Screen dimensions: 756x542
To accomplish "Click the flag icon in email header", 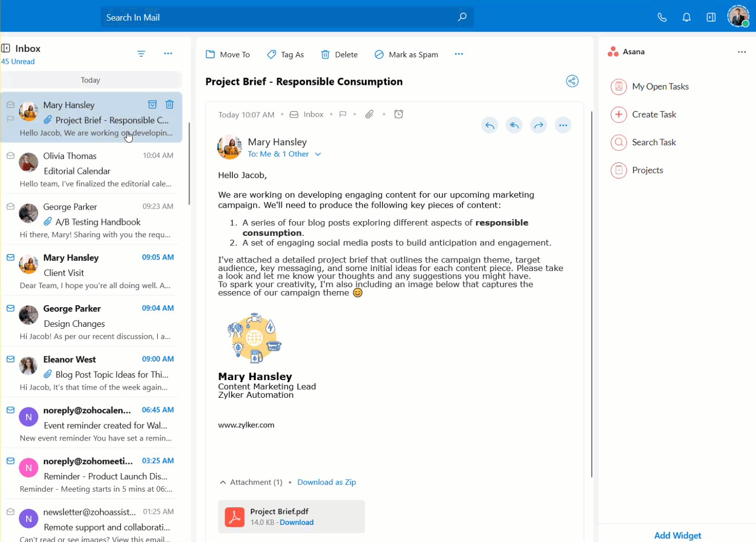I will click(343, 114).
